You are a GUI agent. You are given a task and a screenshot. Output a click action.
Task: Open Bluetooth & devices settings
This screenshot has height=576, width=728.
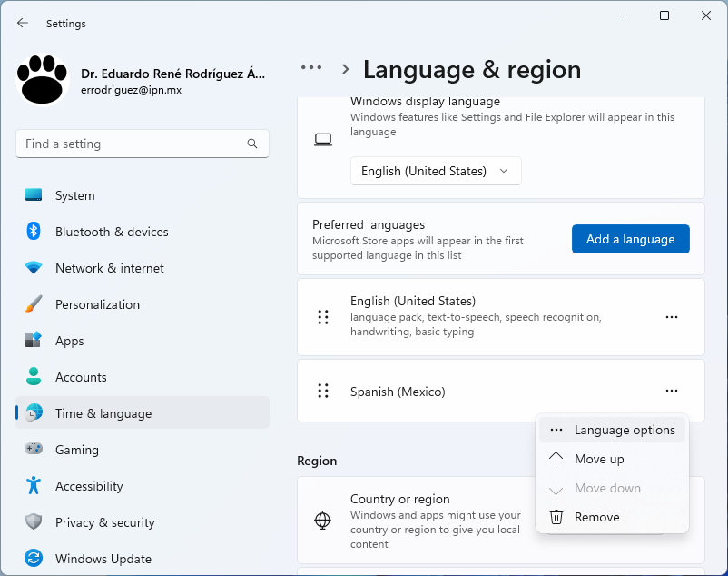[112, 232]
